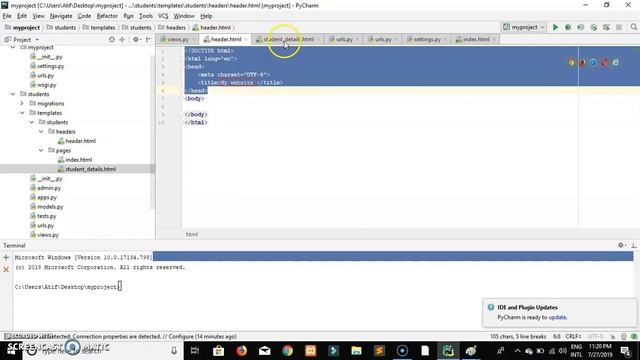Screen dimensions: 640x360
Task: Switch to the views.py editor tab
Action: (x=178, y=39)
